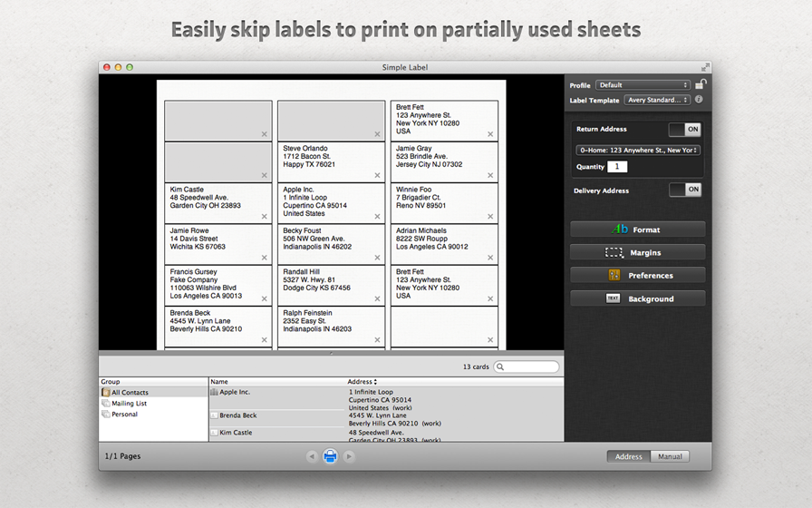Click the first skipped gray label's X
The height and width of the screenshot is (508, 812).
tap(264, 134)
